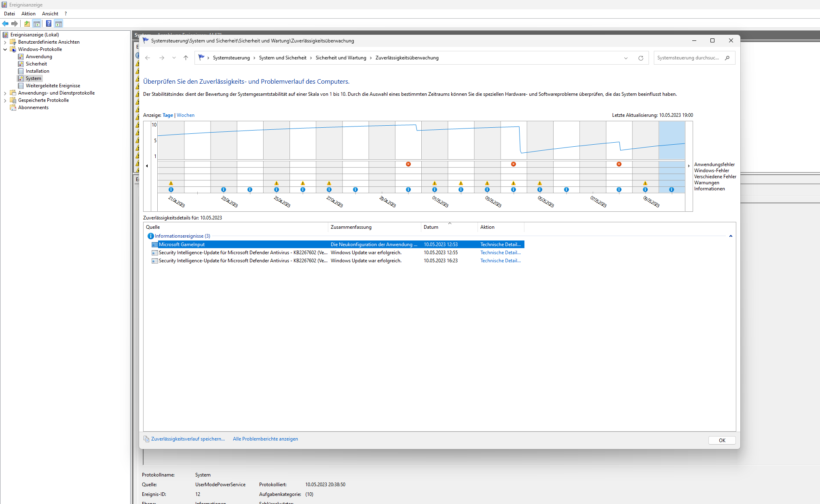Open the Ansicht menu
Viewport: 820px width, 504px height.
point(50,14)
